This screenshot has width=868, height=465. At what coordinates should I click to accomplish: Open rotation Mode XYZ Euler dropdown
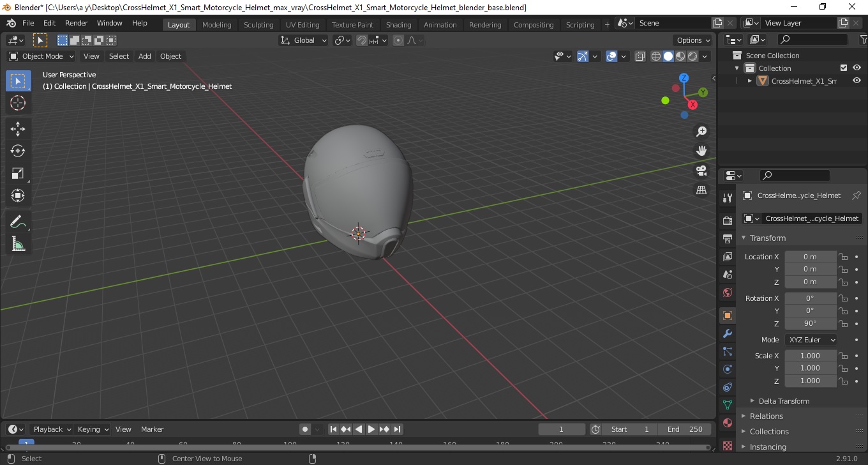(811, 340)
